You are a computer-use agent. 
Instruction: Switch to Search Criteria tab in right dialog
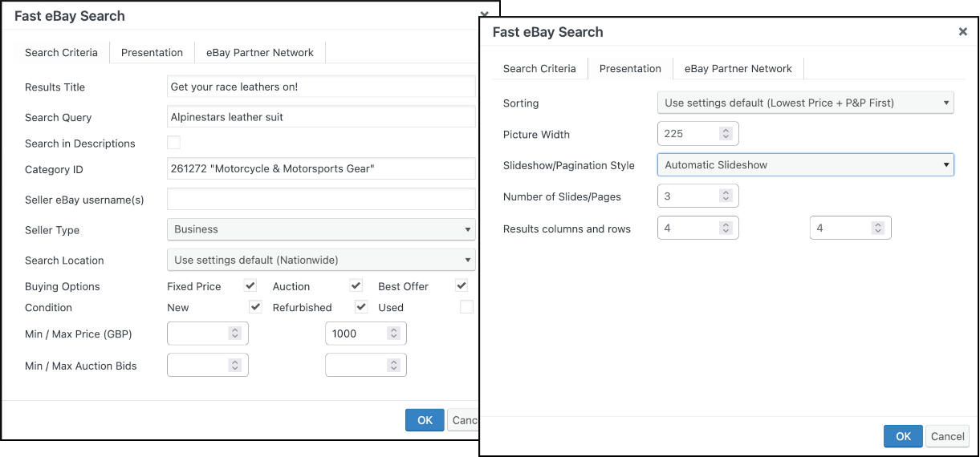(539, 69)
